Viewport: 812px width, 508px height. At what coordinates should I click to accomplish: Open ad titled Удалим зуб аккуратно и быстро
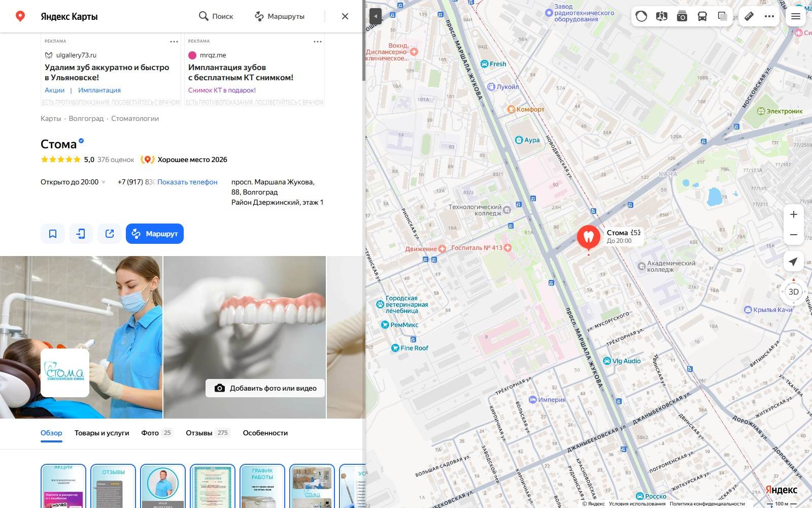107,72
